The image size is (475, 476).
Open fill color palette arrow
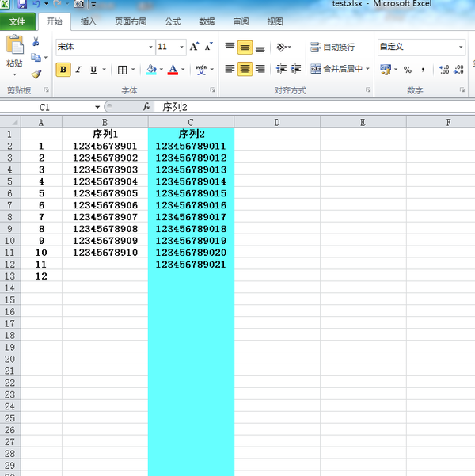[x=161, y=70]
